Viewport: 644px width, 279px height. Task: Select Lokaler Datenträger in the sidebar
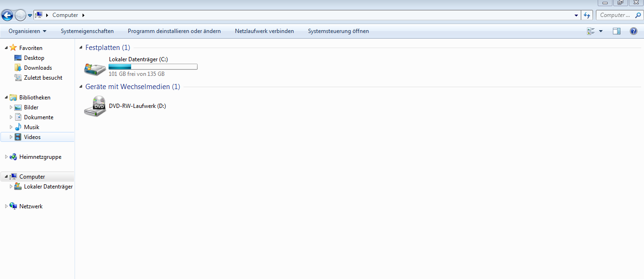(48, 187)
